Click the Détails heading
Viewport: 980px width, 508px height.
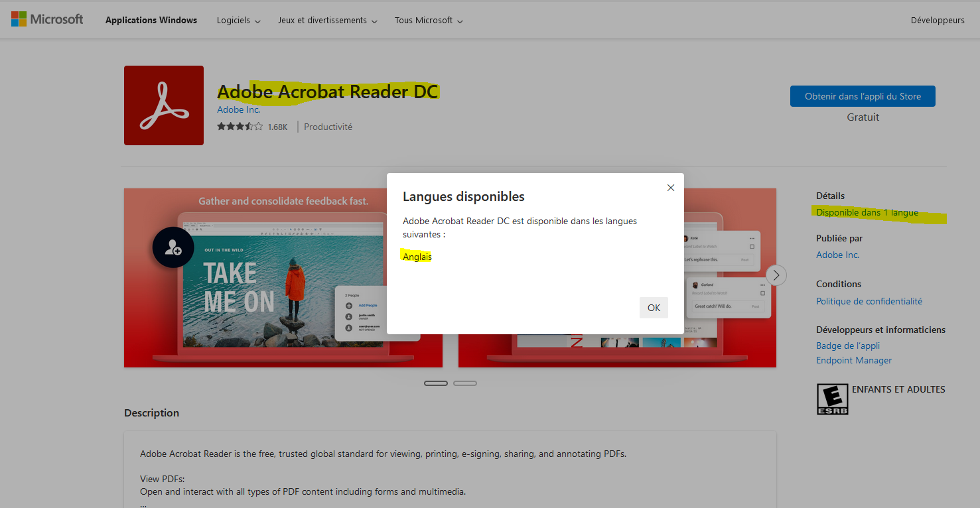tap(831, 196)
